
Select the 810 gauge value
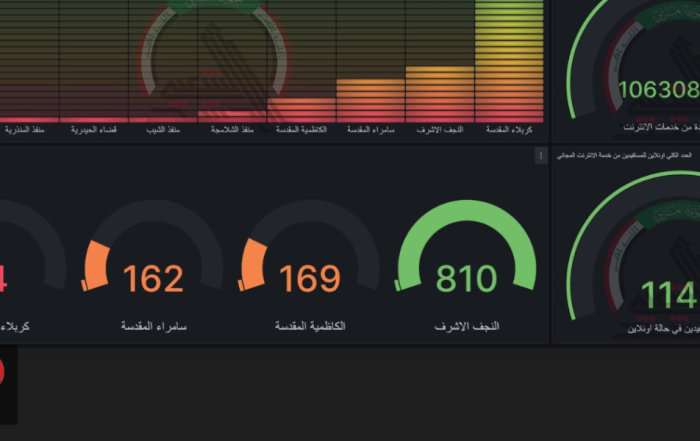(x=466, y=279)
